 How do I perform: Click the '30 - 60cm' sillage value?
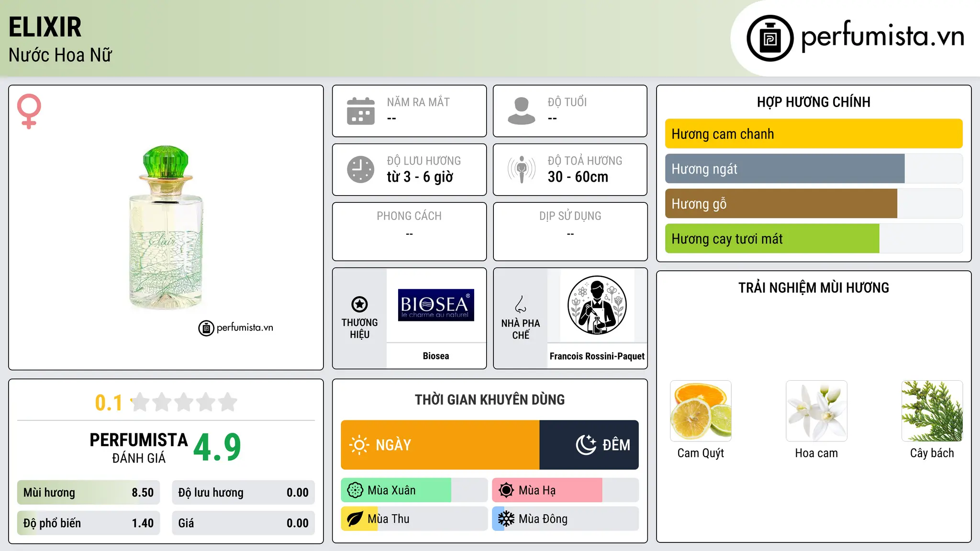tap(578, 177)
